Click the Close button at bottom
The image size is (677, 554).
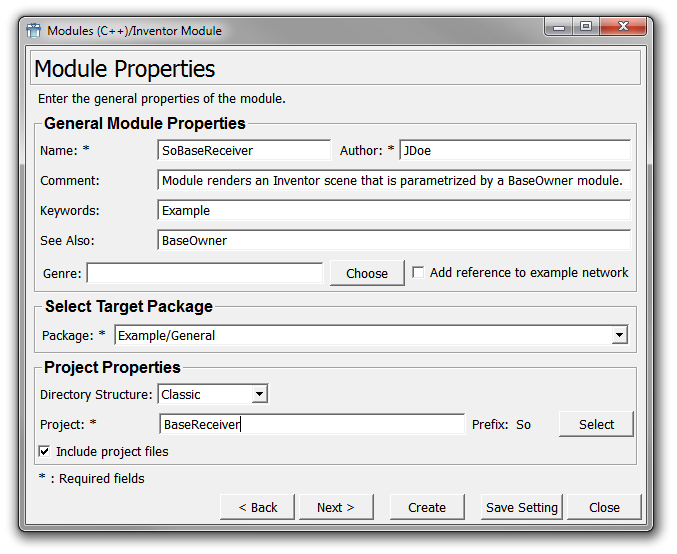tap(604, 507)
